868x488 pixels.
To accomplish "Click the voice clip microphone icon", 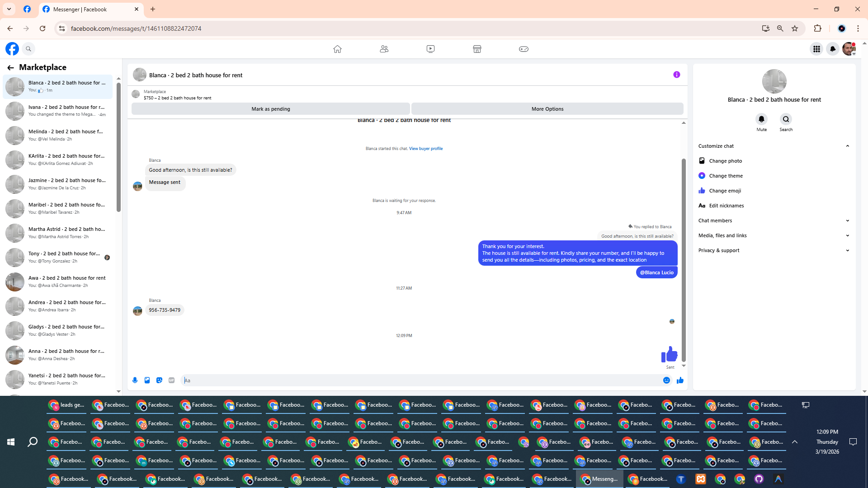I will 135,380.
